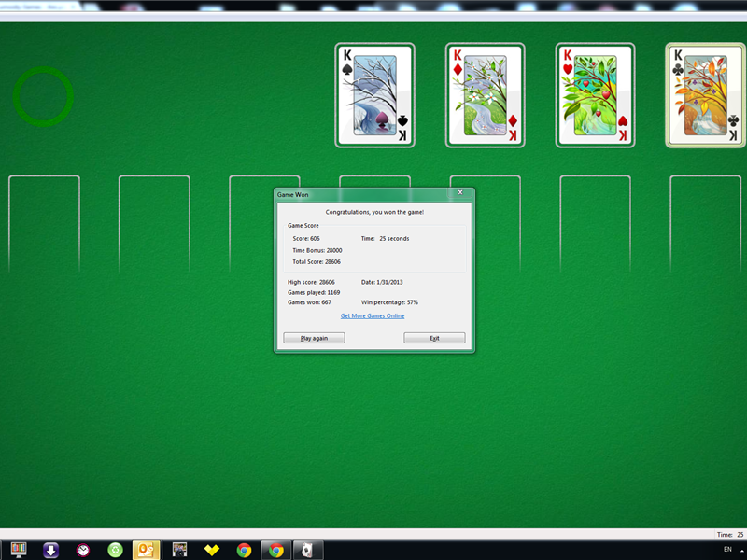
Task: Open the photo viewer taskbar icon
Action: pos(179,550)
